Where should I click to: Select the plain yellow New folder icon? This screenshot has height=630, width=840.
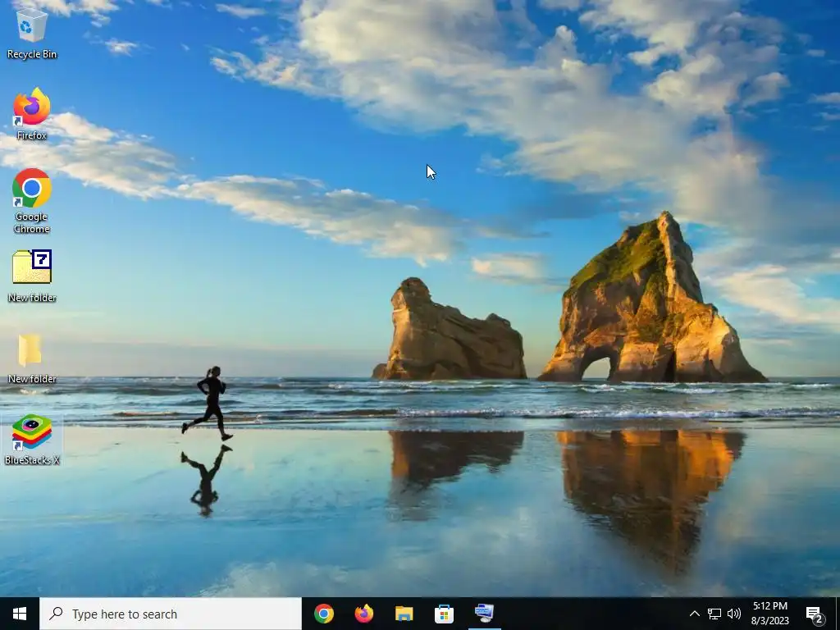point(32,358)
